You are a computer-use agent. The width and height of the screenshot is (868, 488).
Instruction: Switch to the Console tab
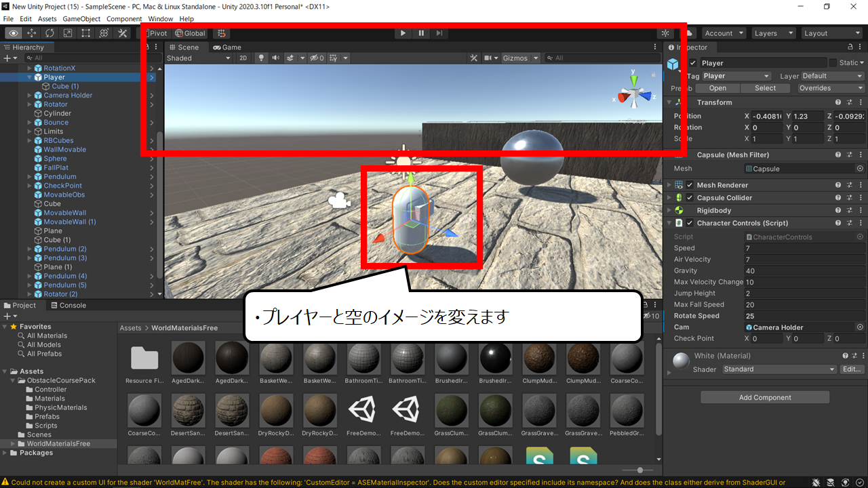[67, 306]
